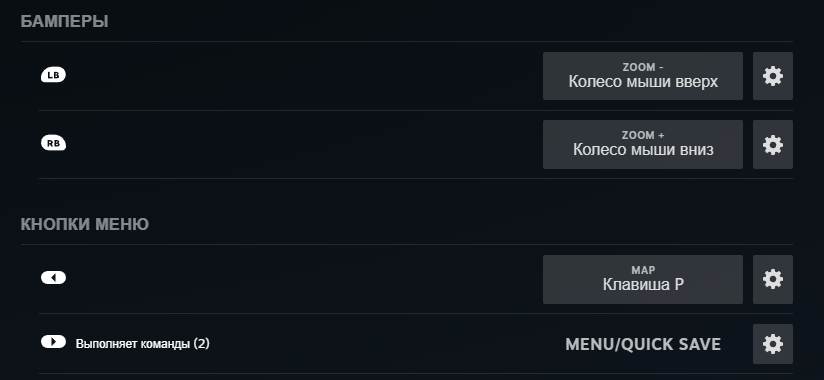
Task: Click the Колесо мыши вверх text
Action: pos(643,83)
